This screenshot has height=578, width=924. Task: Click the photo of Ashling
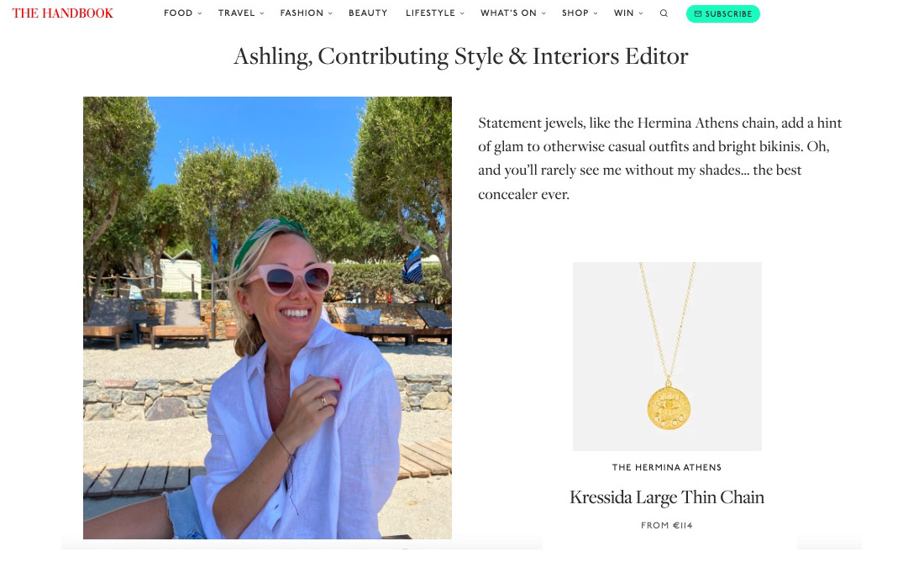(x=267, y=318)
